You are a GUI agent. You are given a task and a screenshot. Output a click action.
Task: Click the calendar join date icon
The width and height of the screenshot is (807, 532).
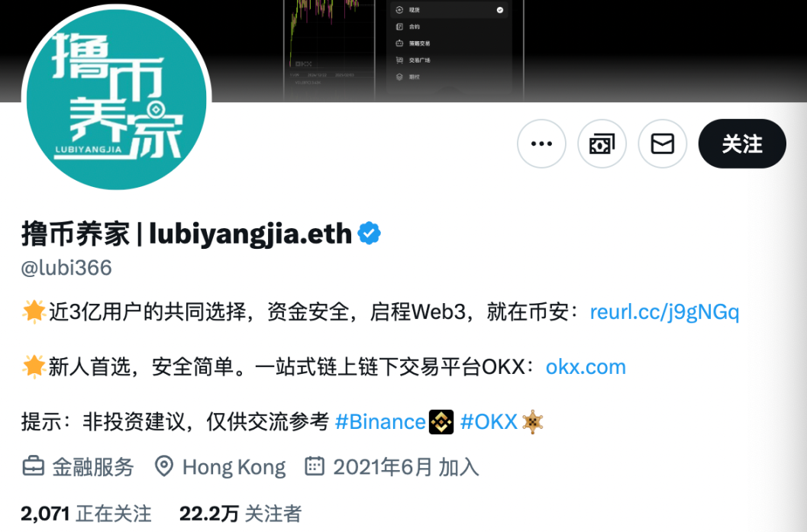click(x=315, y=466)
